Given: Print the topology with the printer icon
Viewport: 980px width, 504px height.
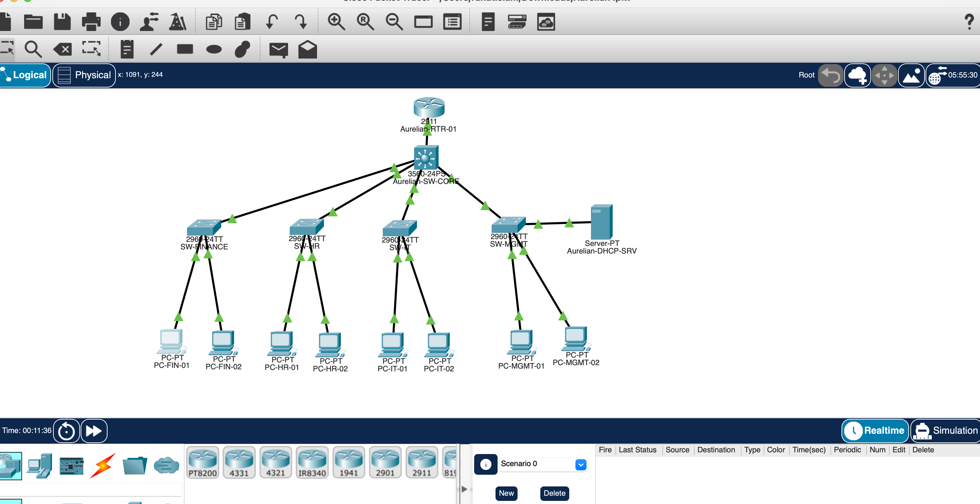Looking at the screenshot, I should (91, 22).
